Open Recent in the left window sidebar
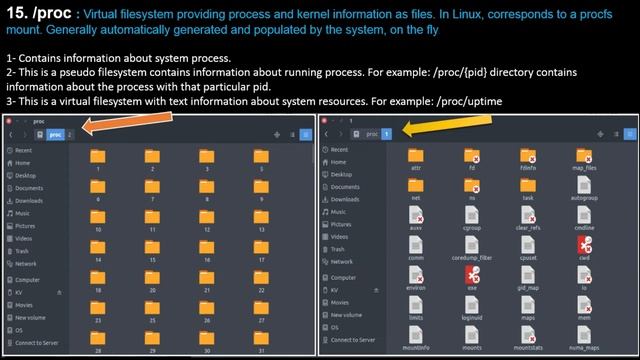This screenshot has height=360, width=640. click(x=20, y=150)
